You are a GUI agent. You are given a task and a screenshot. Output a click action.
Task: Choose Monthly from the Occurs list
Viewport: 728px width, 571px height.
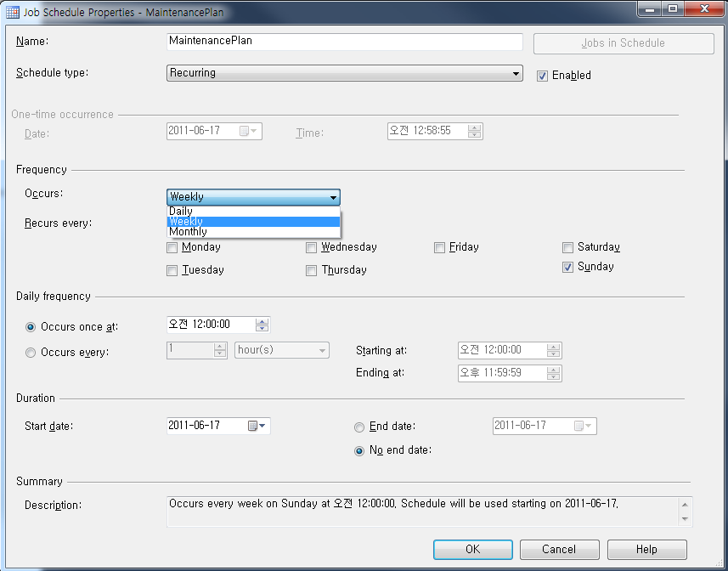pos(253,232)
